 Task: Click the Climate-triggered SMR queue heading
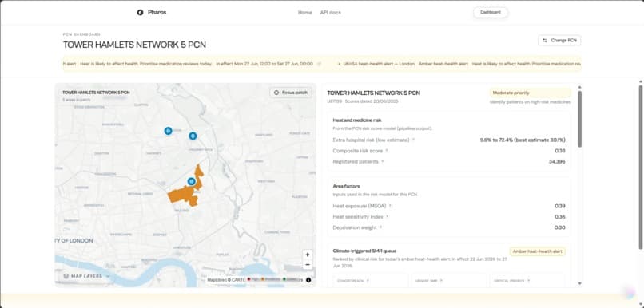[364, 251]
